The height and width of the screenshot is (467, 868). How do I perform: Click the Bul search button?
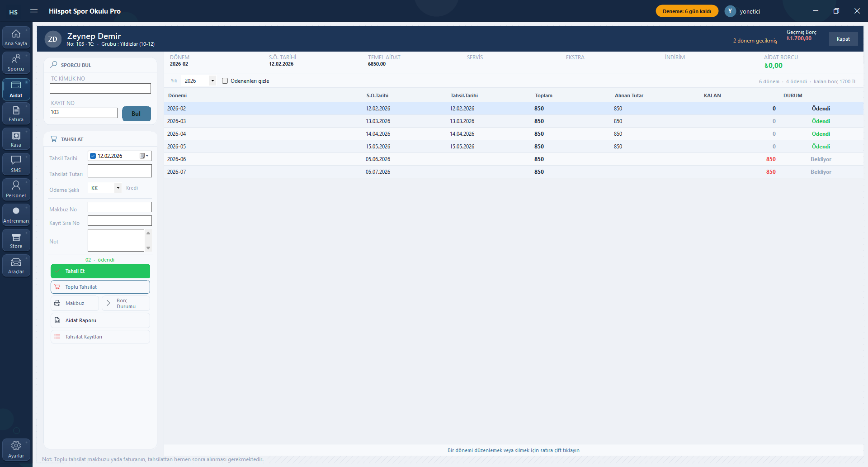coord(136,114)
